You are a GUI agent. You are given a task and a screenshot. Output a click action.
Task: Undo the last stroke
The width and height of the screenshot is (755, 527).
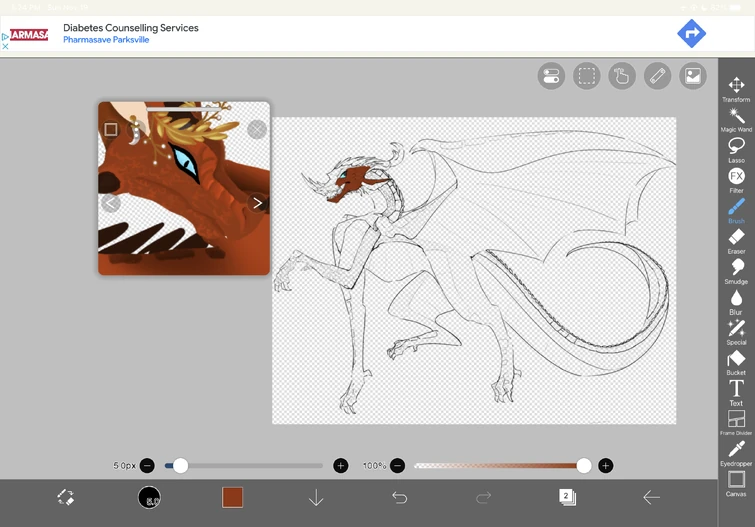[400, 497]
